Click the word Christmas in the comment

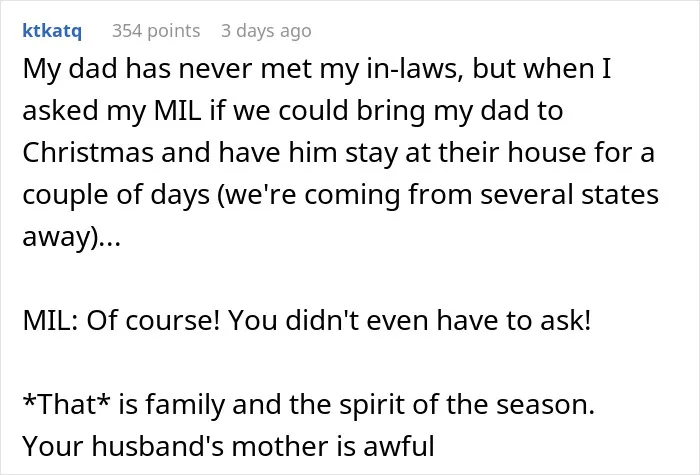(88, 152)
